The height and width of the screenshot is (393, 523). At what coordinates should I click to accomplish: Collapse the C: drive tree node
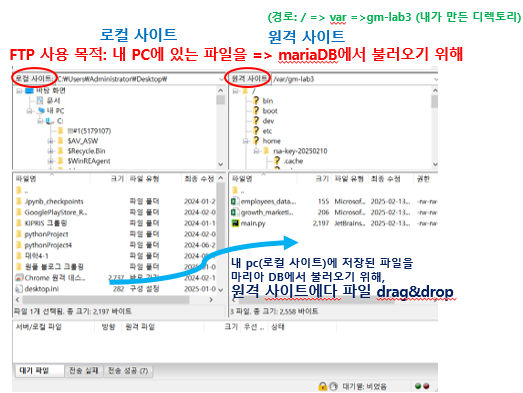click(40, 121)
